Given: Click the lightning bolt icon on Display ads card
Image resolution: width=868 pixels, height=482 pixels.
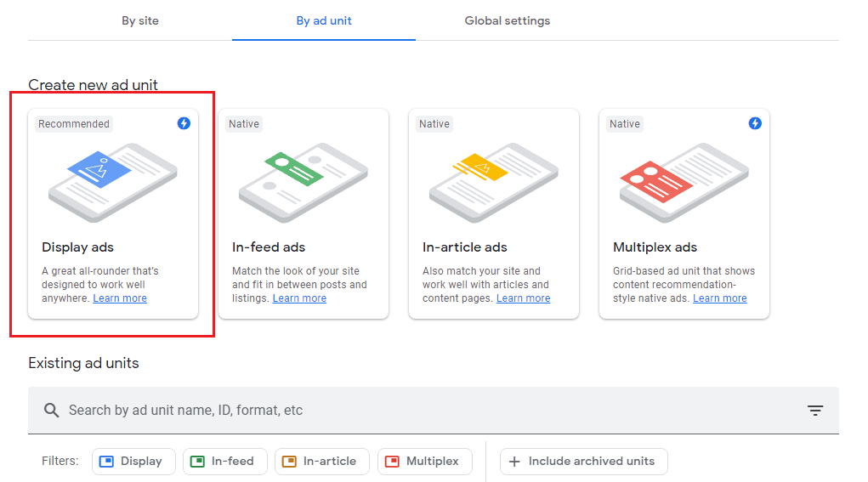Looking at the screenshot, I should pos(184,123).
